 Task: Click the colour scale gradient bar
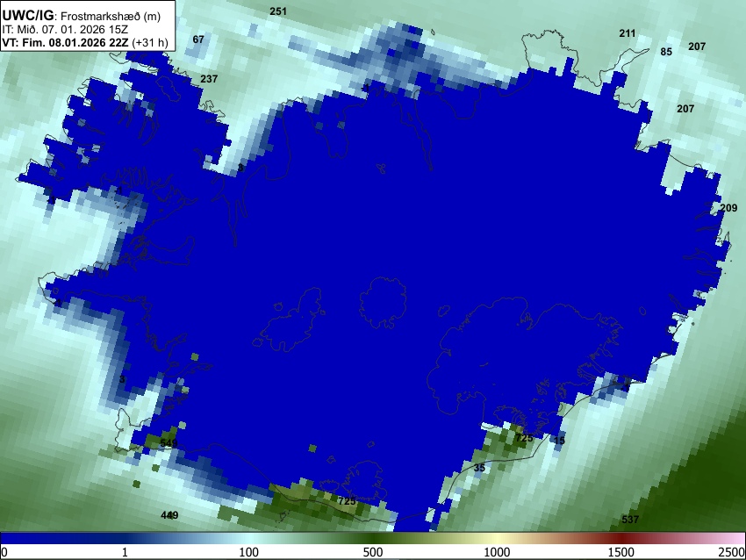click(373, 538)
